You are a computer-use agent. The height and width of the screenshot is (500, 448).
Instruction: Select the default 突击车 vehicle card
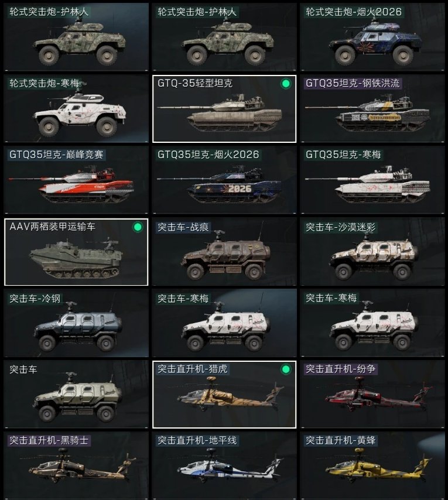tap(76, 395)
